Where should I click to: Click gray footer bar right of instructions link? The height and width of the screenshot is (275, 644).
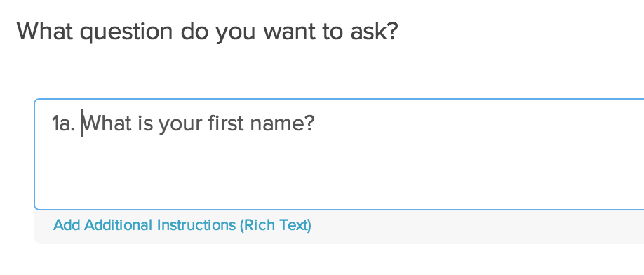pyautogui.click(x=476, y=227)
